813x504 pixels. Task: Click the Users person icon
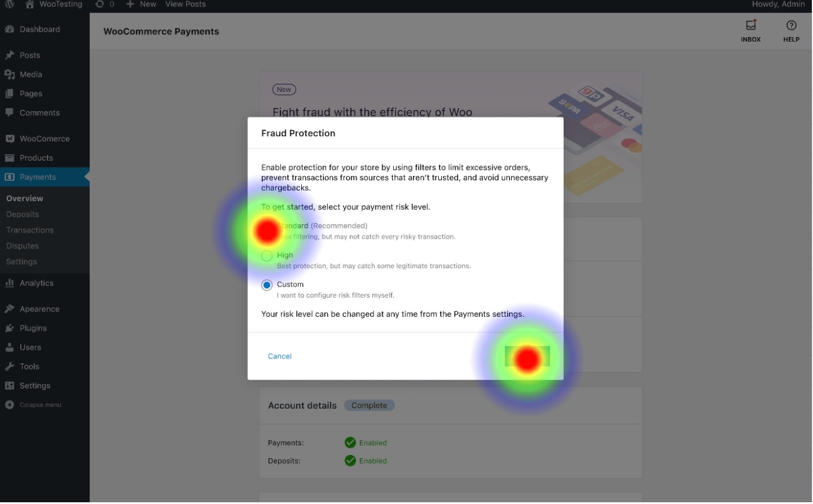[9, 347]
